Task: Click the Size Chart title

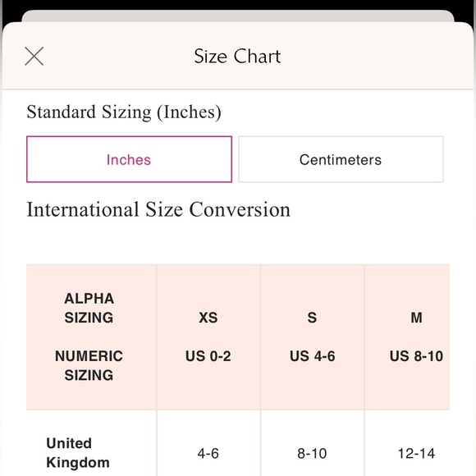Action: coord(237,56)
